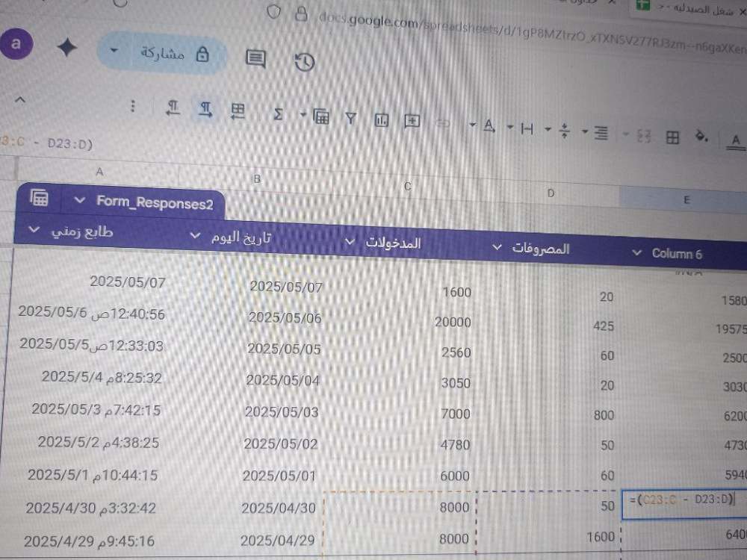Image resolution: width=747 pixels, height=560 pixels.
Task: Open the تاريخ اليوم column dropdown
Action: (x=195, y=235)
